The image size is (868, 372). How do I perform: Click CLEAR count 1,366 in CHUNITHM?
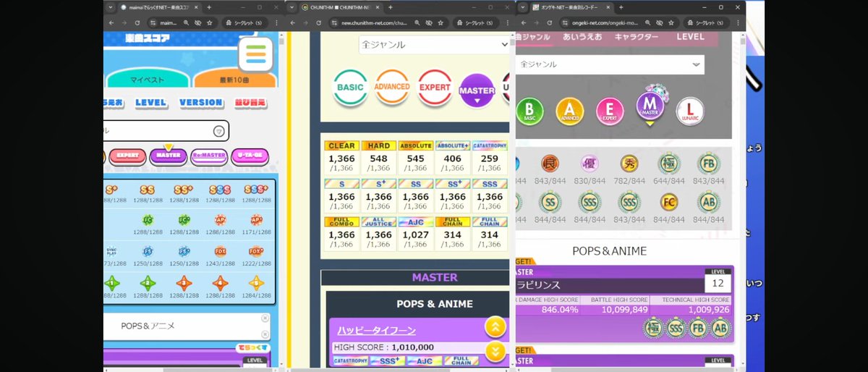pyautogui.click(x=341, y=158)
